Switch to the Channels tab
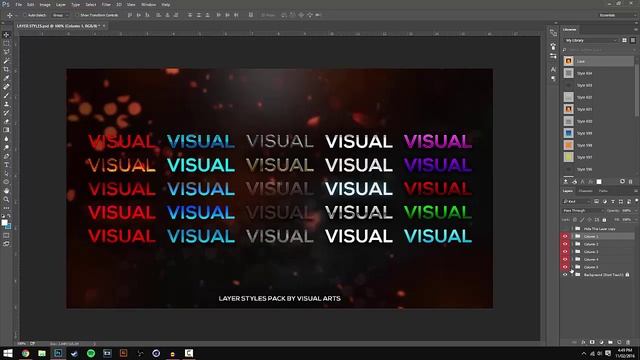The image size is (640, 360). (585, 191)
